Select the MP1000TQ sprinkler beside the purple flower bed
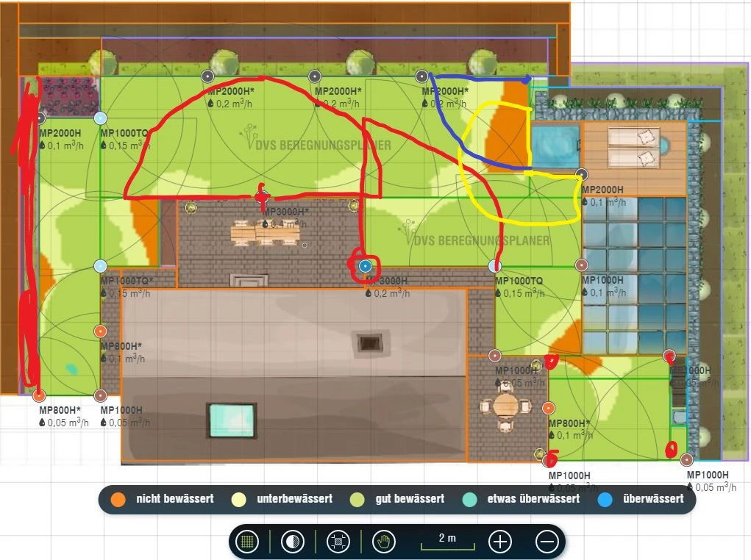Image resolution: width=751 pixels, height=560 pixels. coord(100,118)
